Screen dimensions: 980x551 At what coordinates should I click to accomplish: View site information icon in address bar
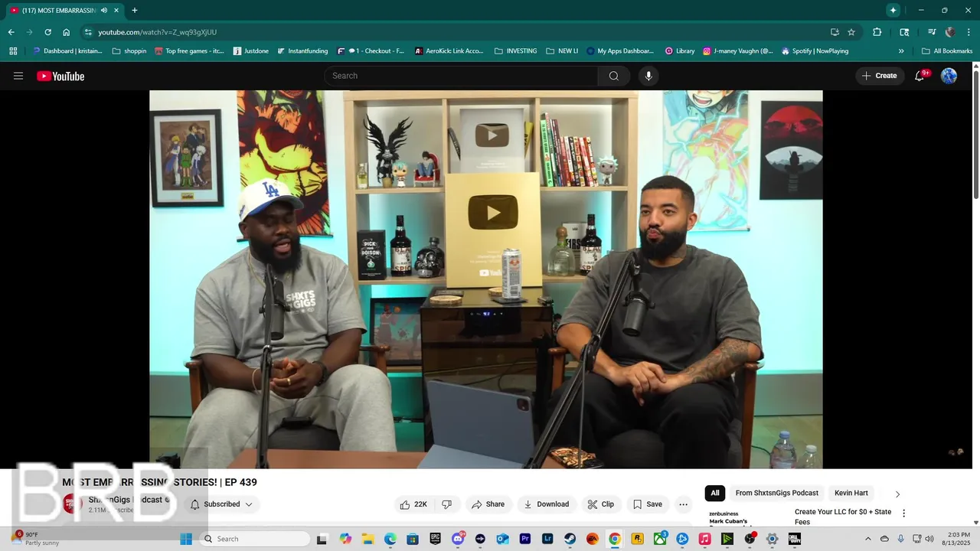88,32
